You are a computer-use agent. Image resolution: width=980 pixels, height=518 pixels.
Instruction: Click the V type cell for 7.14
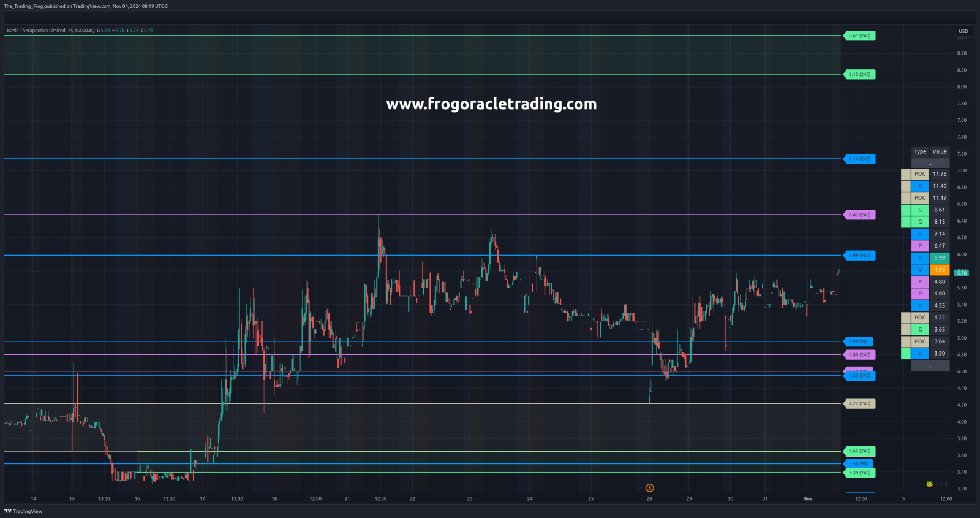(920, 234)
